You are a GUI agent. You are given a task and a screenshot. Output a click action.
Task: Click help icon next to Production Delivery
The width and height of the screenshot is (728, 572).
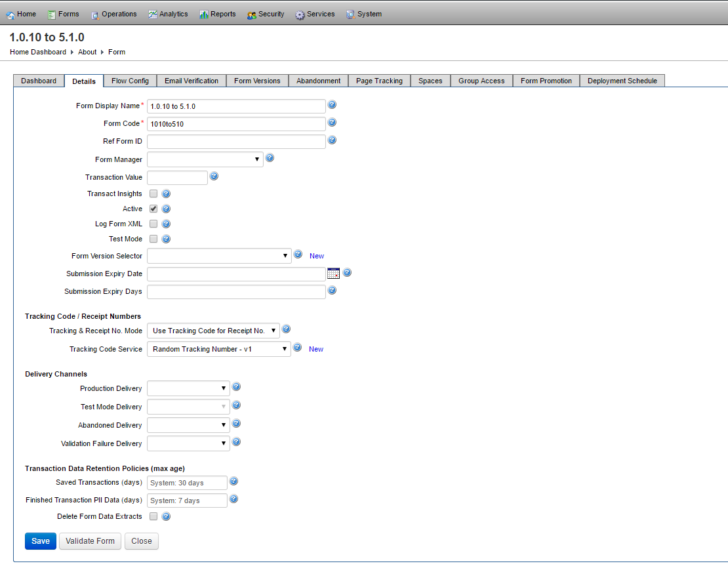coord(236,386)
